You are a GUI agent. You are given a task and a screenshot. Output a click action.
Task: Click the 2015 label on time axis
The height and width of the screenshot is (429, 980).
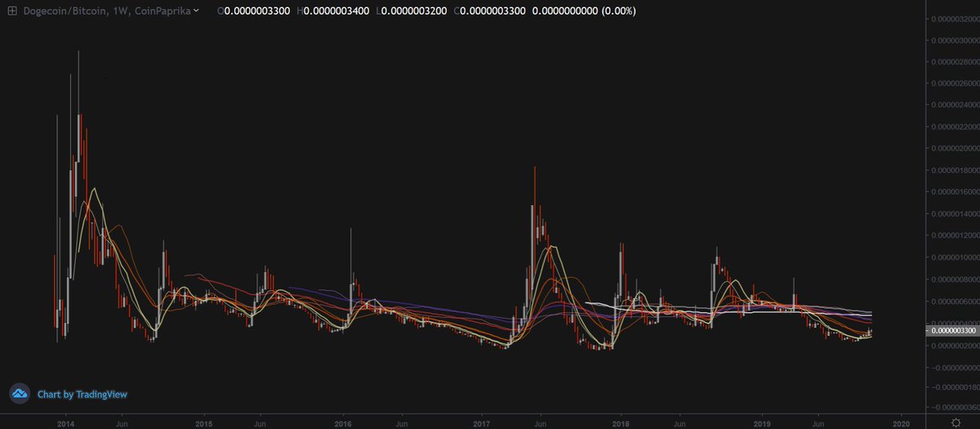(203, 424)
